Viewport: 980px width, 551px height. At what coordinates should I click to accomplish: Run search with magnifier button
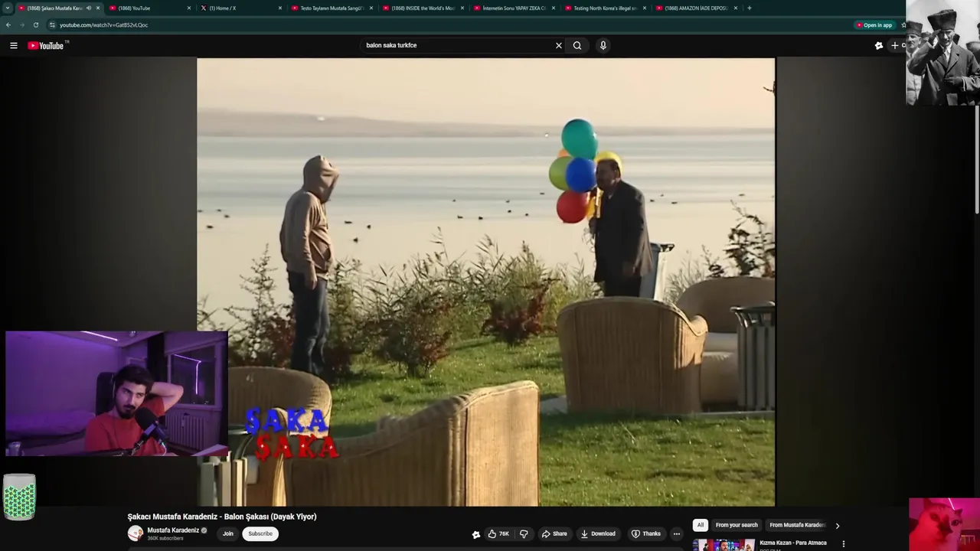coord(577,46)
